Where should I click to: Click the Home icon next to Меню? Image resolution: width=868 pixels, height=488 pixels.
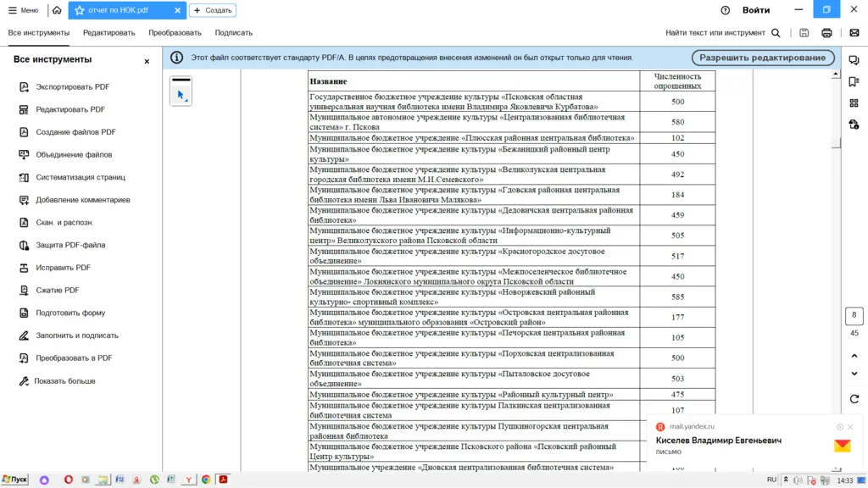(x=57, y=10)
